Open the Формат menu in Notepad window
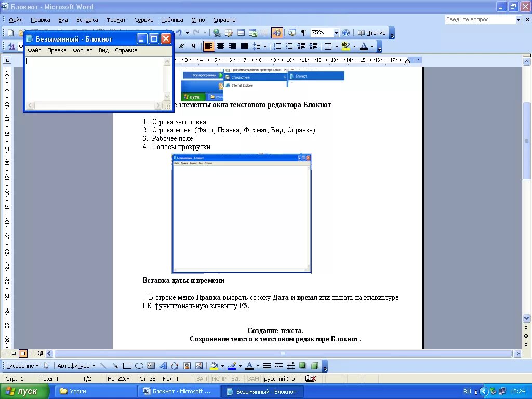The image size is (532, 399). [83, 50]
